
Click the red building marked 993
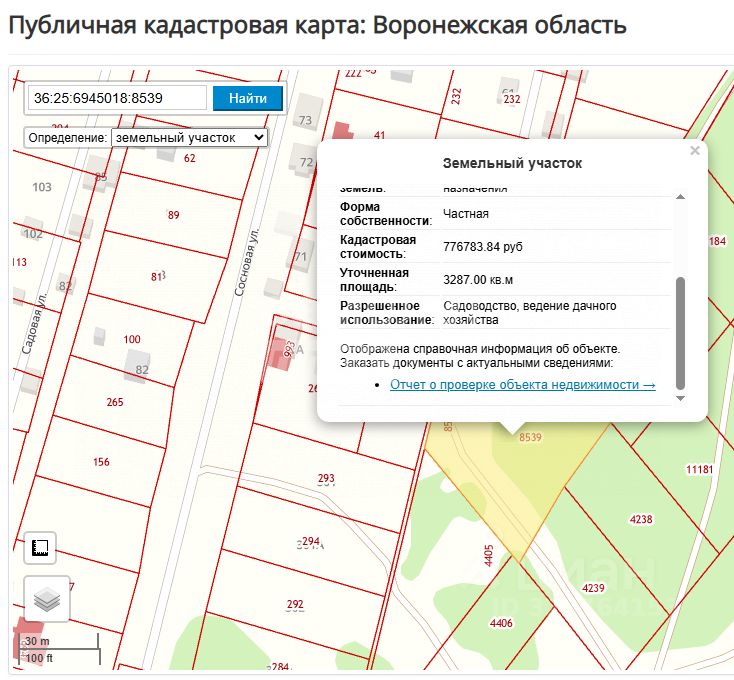pos(283,354)
